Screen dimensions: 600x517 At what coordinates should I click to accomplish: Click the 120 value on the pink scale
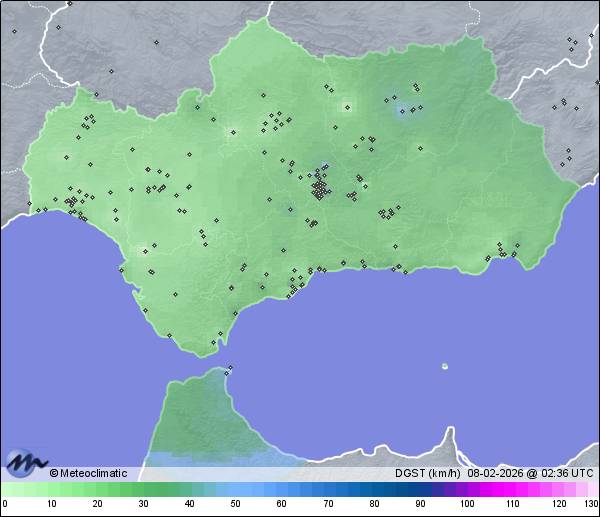pyautogui.click(x=558, y=504)
